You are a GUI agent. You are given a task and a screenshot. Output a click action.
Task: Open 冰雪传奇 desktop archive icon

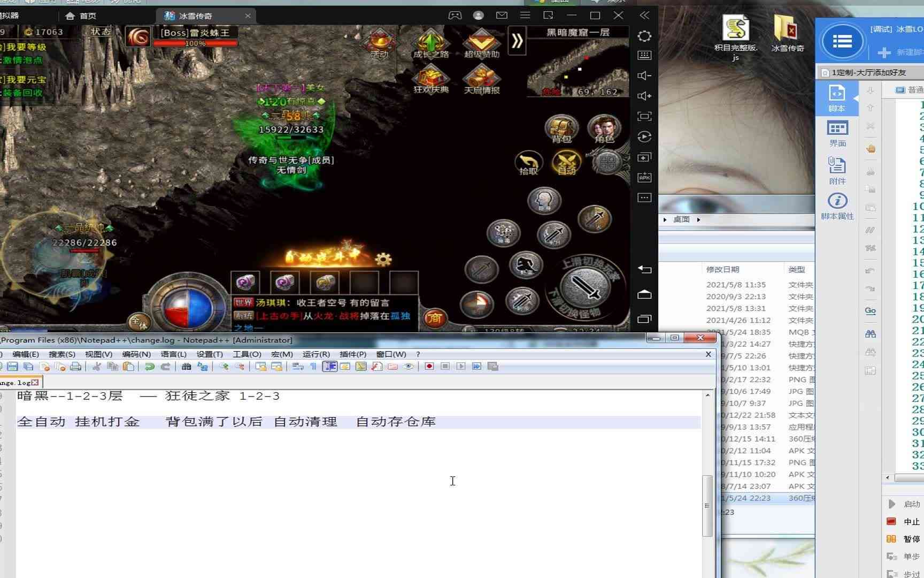click(x=788, y=33)
